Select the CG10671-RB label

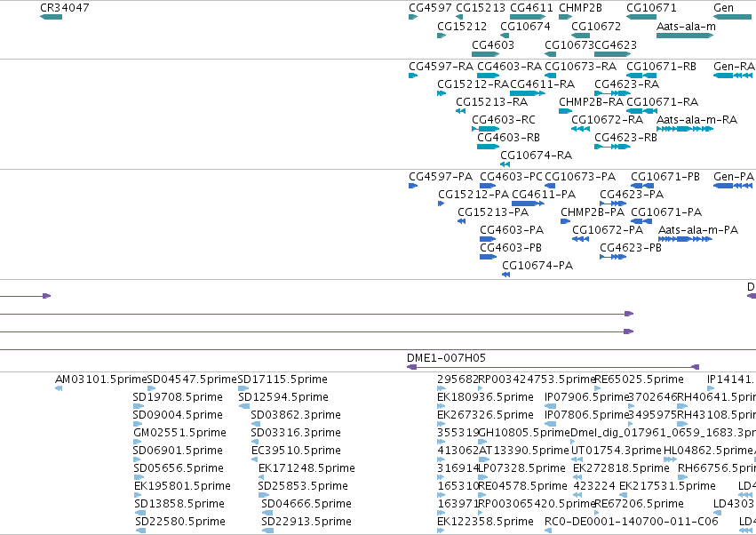coord(661,66)
